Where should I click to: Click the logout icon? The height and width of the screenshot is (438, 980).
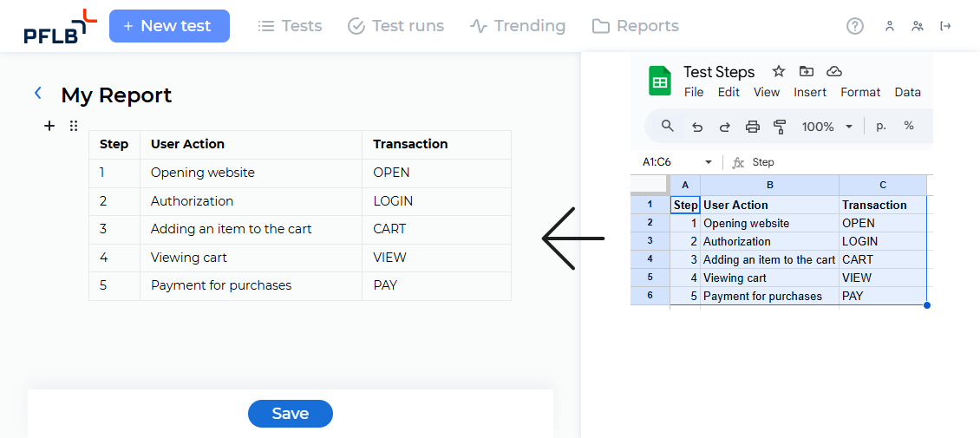point(946,26)
